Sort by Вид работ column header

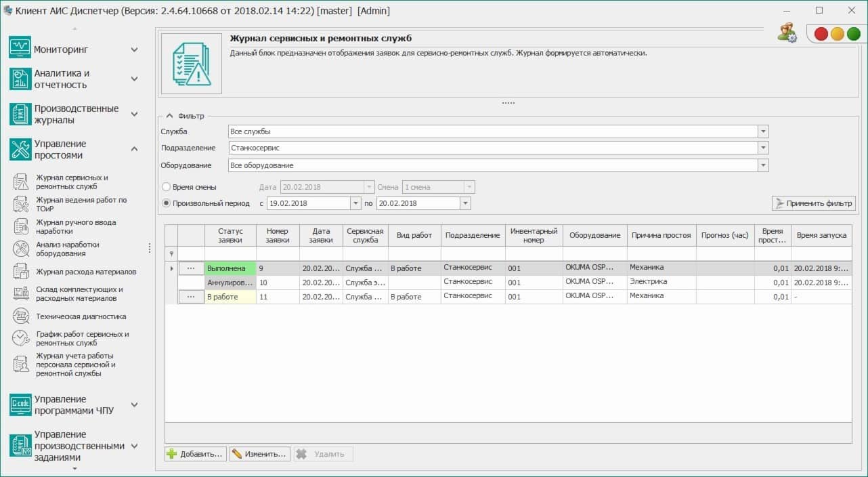(x=414, y=235)
